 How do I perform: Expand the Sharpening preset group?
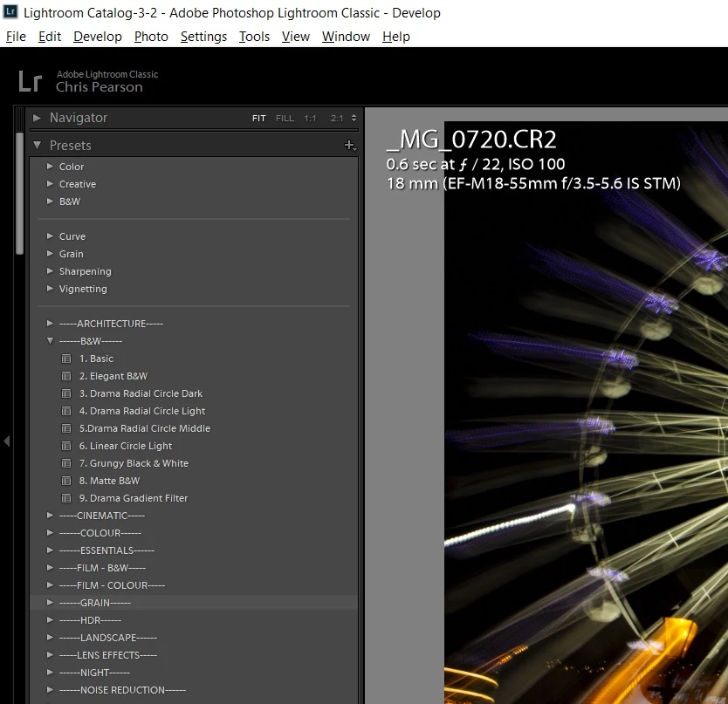pyautogui.click(x=50, y=271)
